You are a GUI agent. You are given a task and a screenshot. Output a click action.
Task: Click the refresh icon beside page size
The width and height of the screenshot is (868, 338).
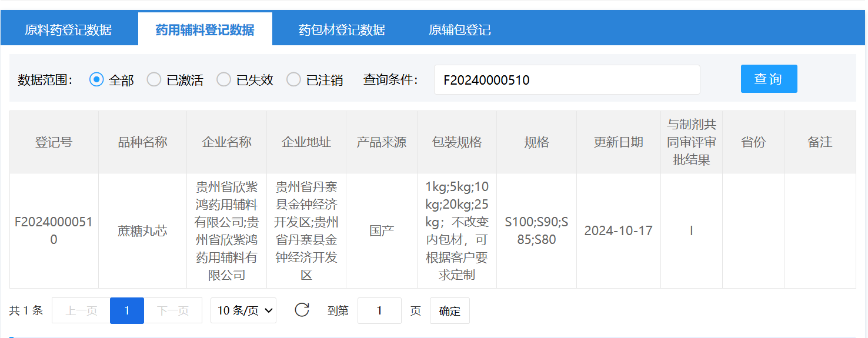[x=302, y=310]
